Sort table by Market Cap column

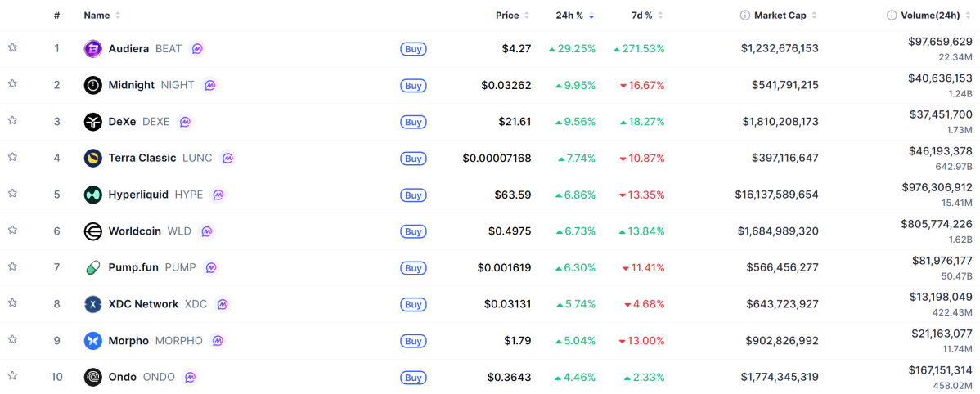tap(785, 15)
